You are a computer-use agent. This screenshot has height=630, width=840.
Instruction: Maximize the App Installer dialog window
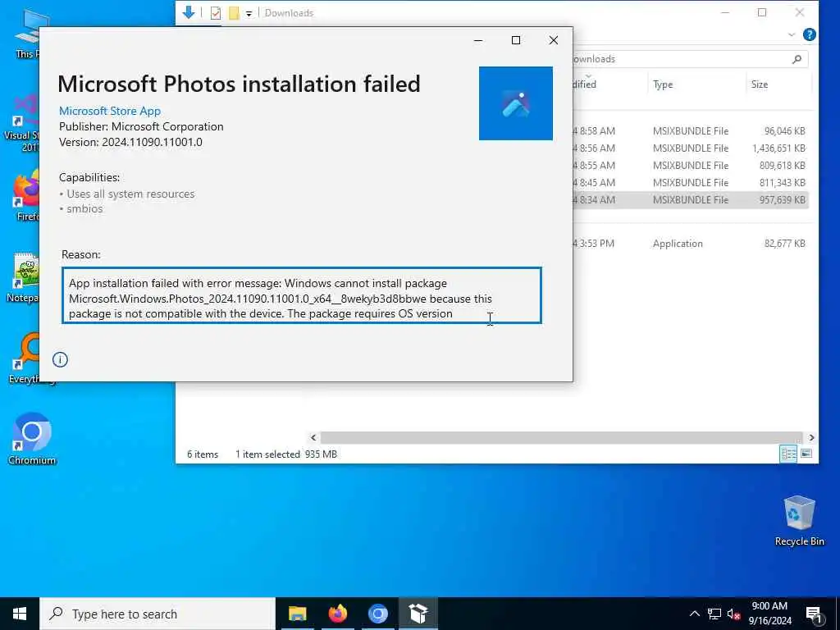pyautogui.click(x=516, y=40)
